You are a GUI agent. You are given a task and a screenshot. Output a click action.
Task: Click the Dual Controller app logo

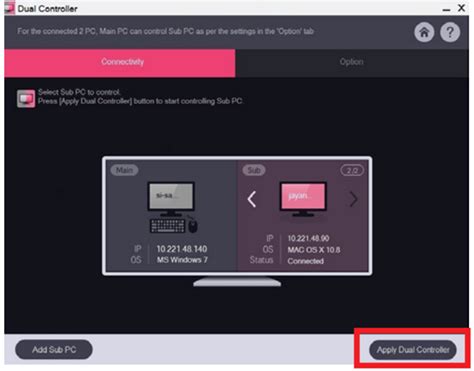[x=9, y=8]
